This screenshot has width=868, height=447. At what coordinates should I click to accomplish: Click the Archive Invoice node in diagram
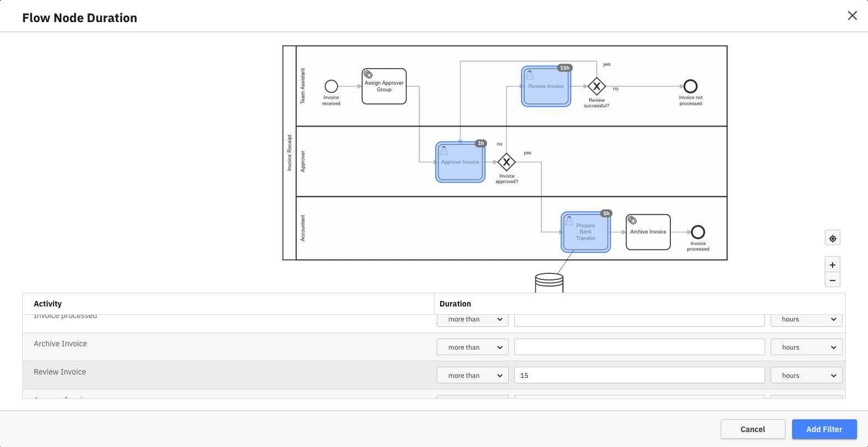[648, 232]
